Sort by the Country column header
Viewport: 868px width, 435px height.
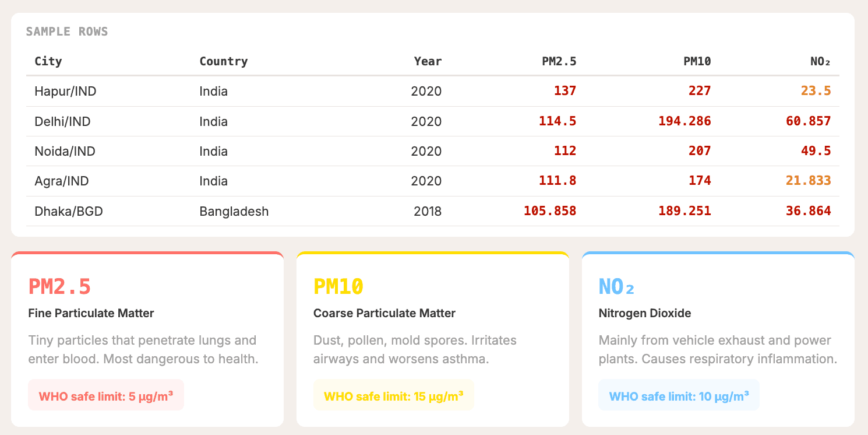click(224, 61)
